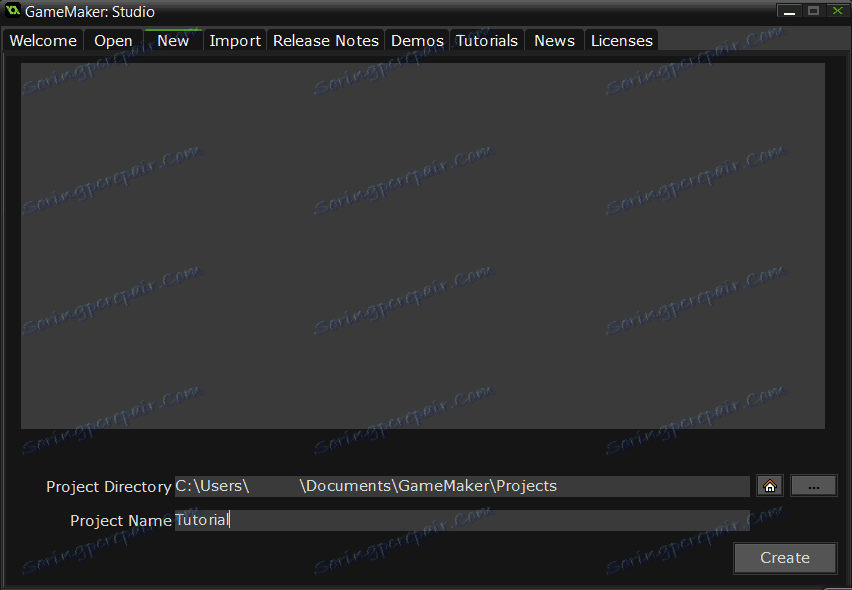This screenshot has width=852, height=590.
Task: Minimize the GameMaker: Studio window
Action: [789, 11]
